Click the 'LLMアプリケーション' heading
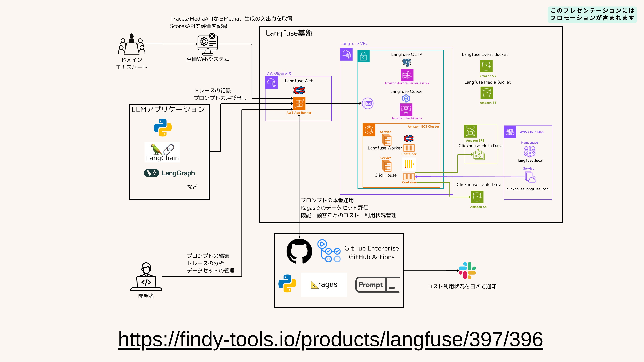 click(168, 109)
